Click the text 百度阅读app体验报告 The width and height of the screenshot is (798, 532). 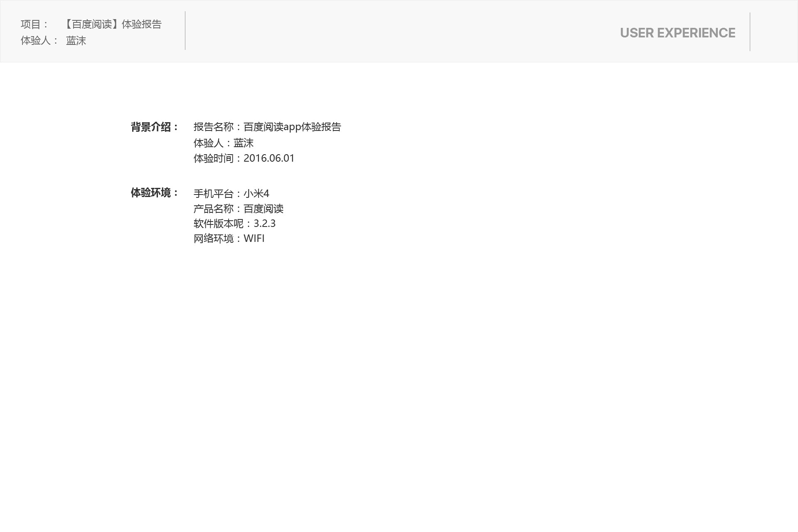pos(292,127)
